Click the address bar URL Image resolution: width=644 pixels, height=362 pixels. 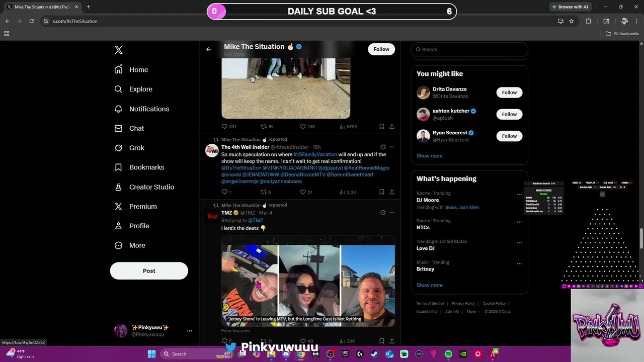(75, 21)
